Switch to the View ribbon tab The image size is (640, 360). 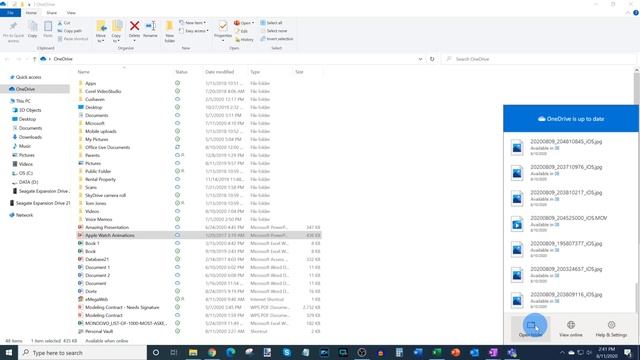coord(71,13)
